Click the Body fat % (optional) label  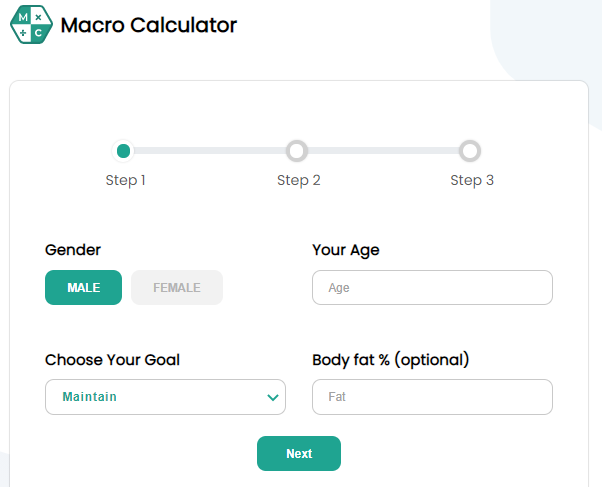click(391, 360)
